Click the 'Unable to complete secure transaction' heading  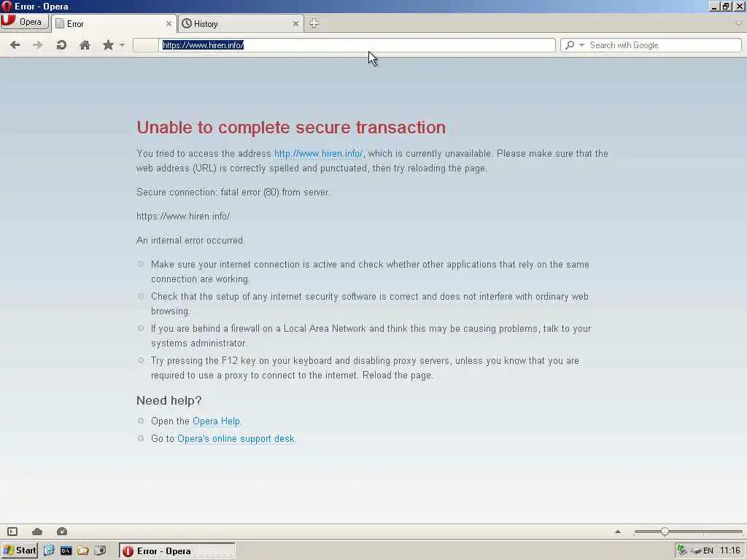(291, 128)
